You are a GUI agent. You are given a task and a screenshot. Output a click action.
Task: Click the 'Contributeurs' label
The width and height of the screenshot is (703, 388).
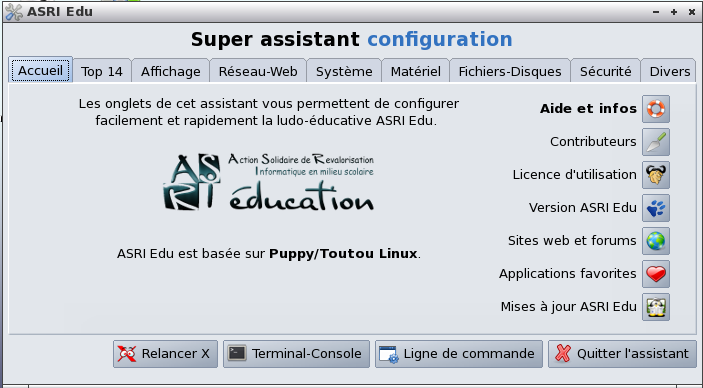593,142
